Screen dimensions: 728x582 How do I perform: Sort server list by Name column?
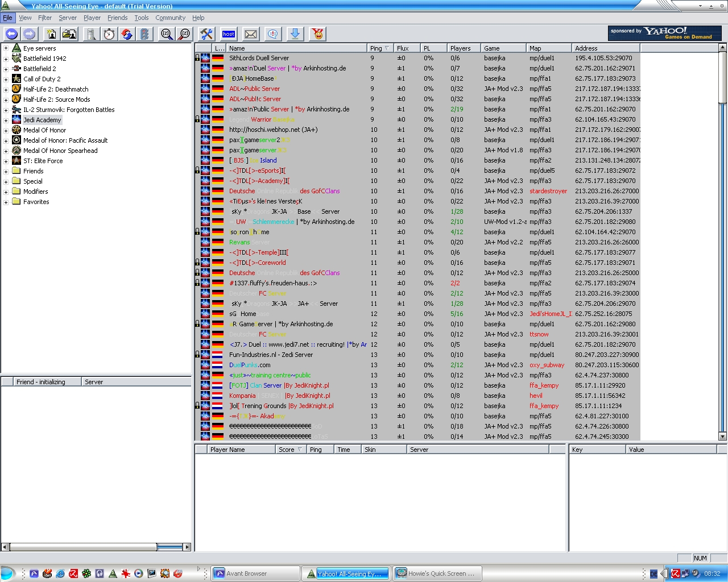pyautogui.click(x=297, y=48)
